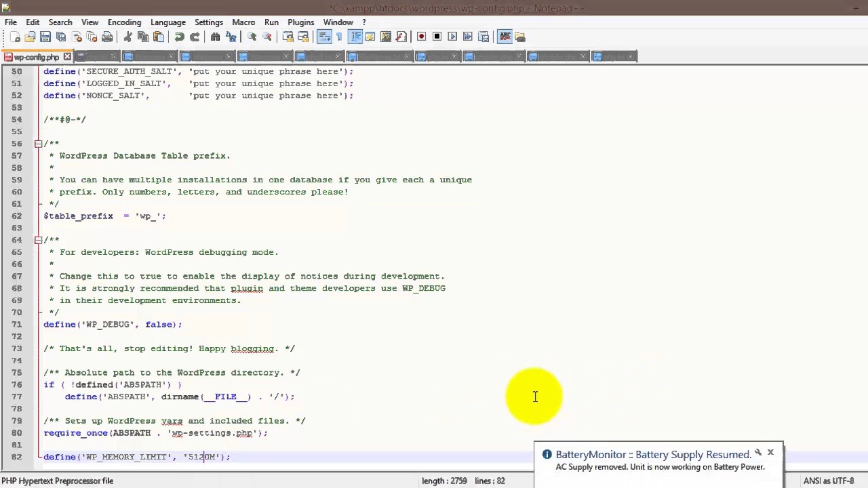Screen dimensions: 868x488
Task: Print the file with the Print icon
Action: click(107, 37)
